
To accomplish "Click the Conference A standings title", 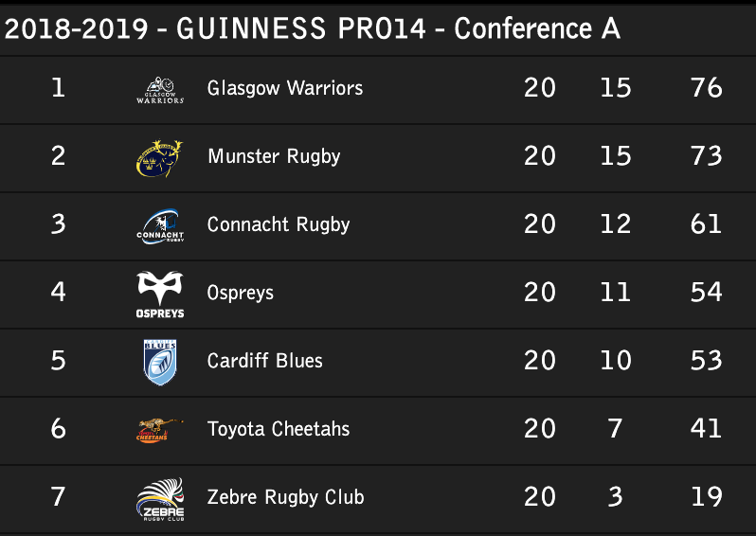I will (x=313, y=29).
